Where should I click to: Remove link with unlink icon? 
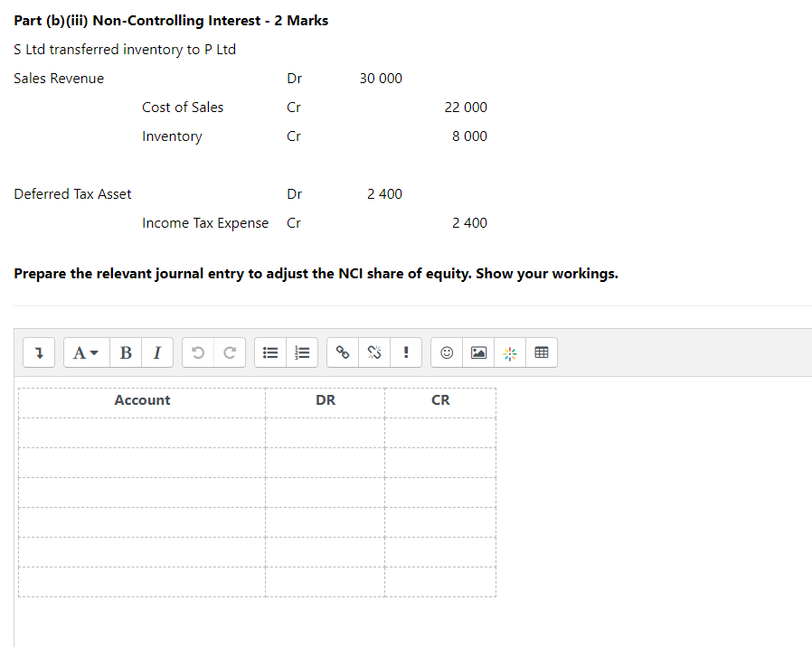click(374, 352)
